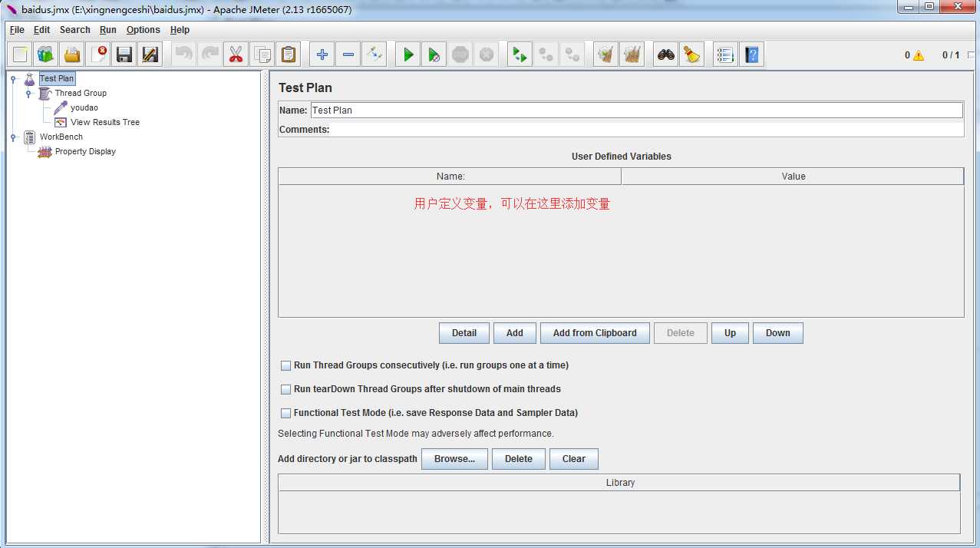Click the 0 / 1 thread counter
Viewport: 980px width, 548px height.
951,55
